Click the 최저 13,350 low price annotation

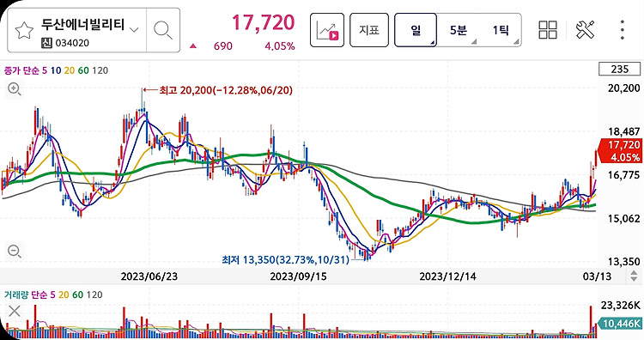tap(285, 259)
